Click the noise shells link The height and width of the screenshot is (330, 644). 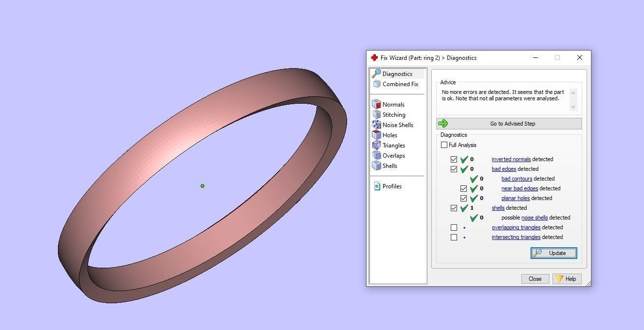(x=534, y=218)
